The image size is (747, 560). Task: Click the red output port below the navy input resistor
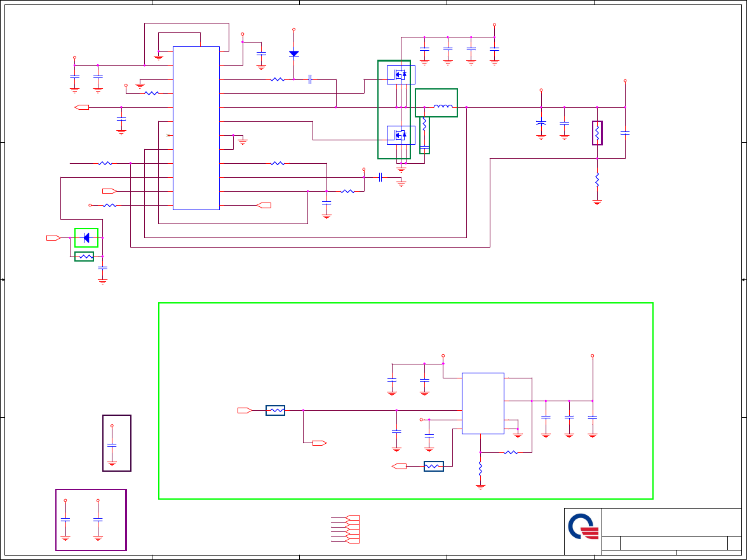[x=320, y=443]
